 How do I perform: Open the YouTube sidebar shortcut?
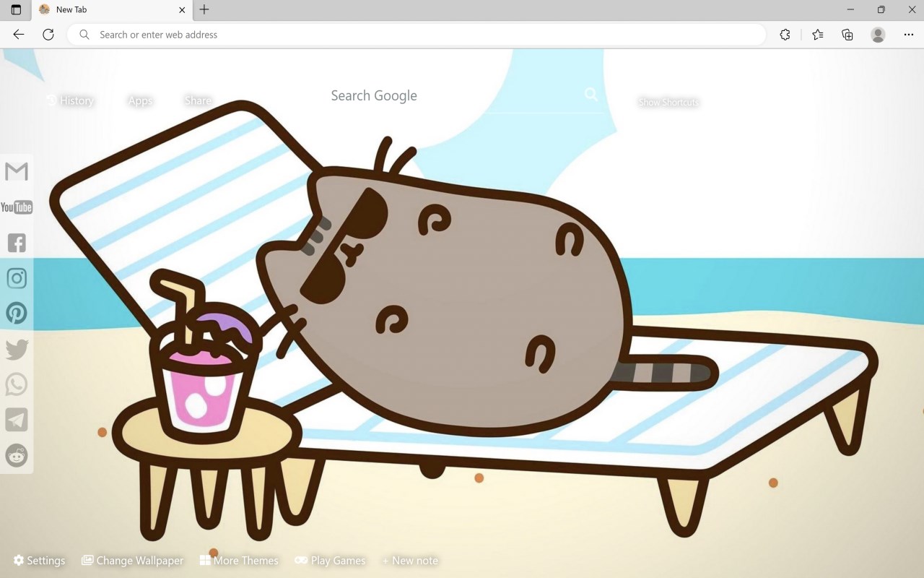[x=17, y=207]
